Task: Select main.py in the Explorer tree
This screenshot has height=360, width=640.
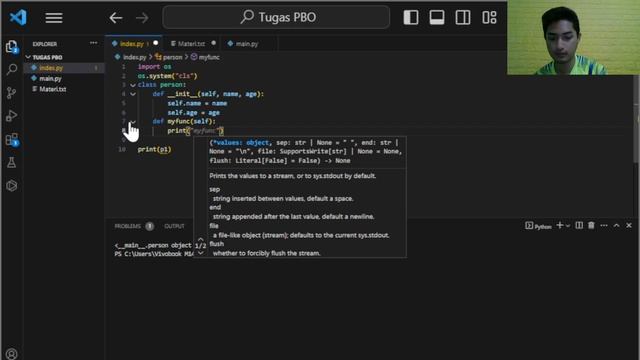Action: pos(64,78)
